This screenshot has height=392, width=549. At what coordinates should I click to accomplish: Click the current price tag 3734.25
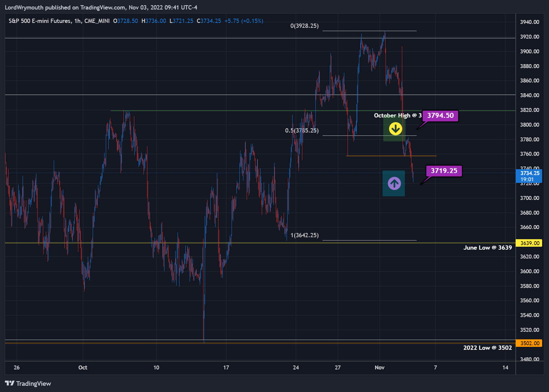pyautogui.click(x=529, y=176)
